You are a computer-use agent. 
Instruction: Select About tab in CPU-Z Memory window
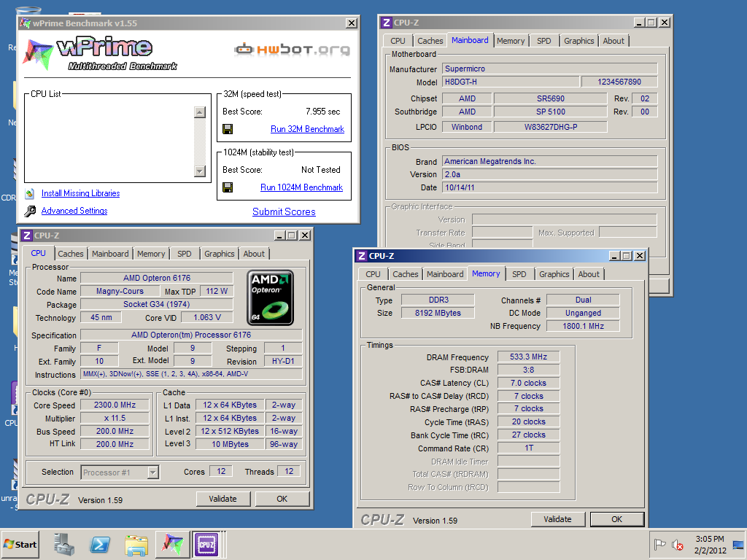coord(589,274)
